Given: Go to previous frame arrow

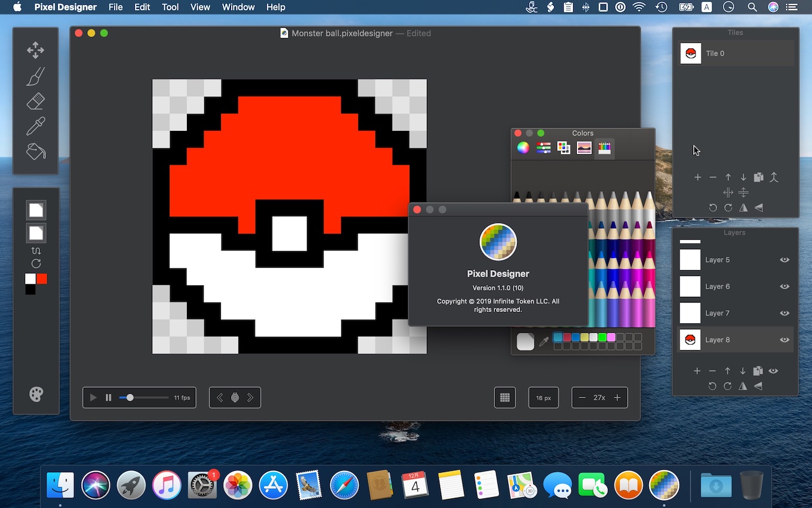Looking at the screenshot, I should click(220, 397).
